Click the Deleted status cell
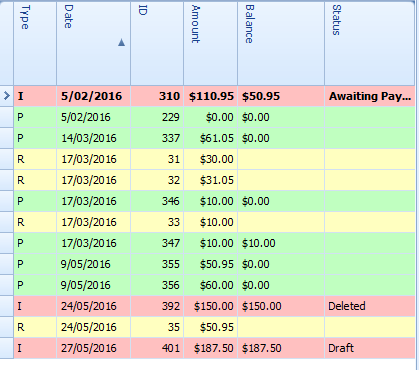The width and height of the screenshot is (419, 370). point(370,306)
